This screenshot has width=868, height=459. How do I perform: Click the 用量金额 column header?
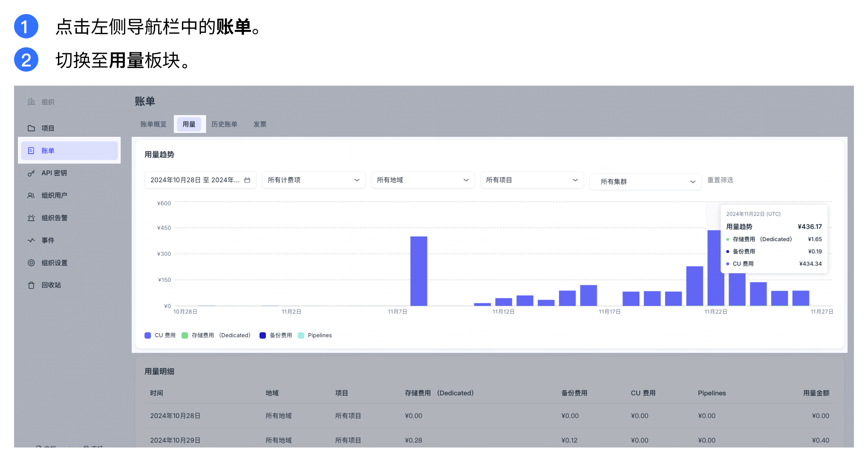coord(816,393)
